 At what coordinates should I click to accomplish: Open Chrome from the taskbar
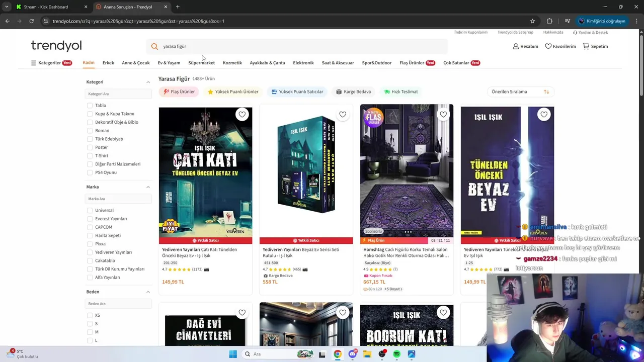click(x=338, y=354)
